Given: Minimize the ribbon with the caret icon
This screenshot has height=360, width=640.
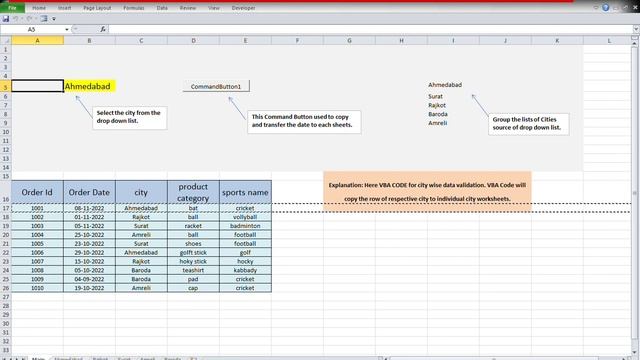Looking at the screenshot, I should [x=596, y=8].
